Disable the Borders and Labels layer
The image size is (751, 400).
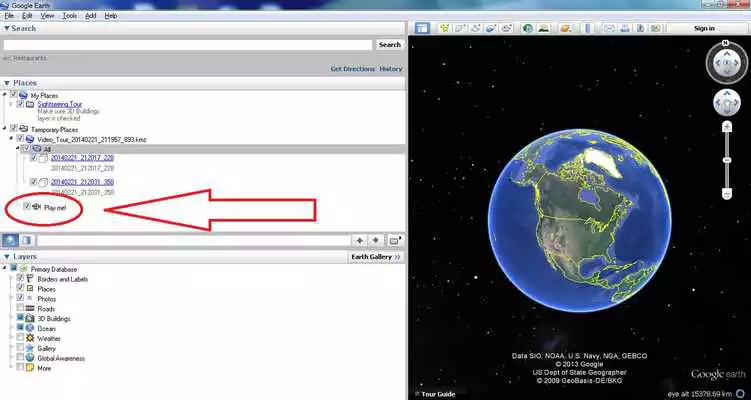[20, 278]
